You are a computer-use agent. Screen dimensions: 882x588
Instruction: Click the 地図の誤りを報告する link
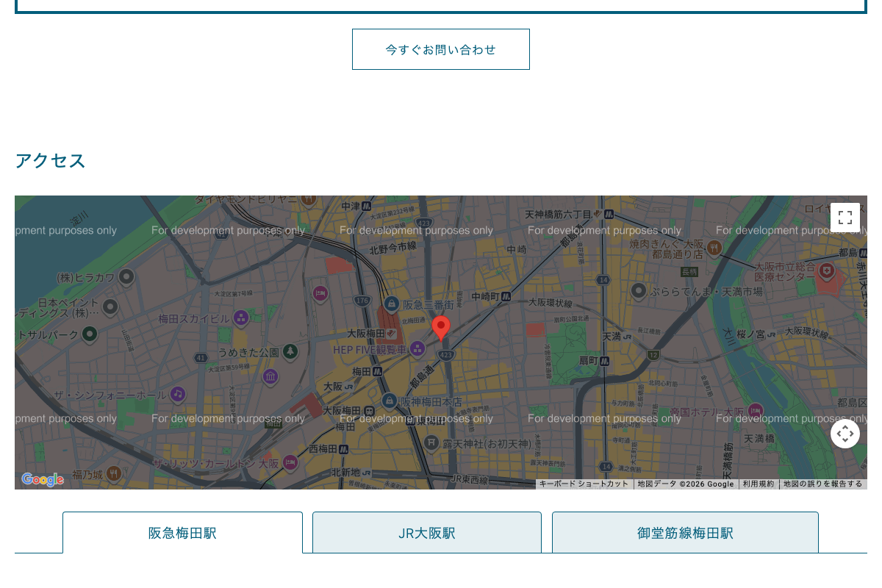[822, 484]
